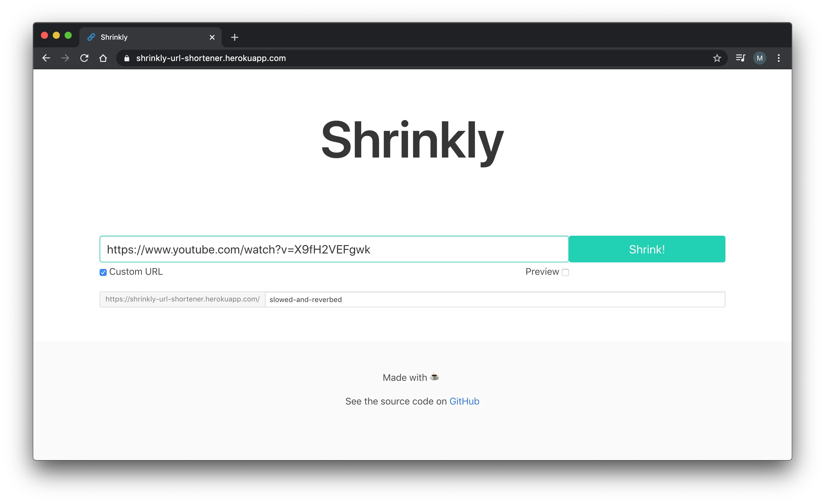This screenshot has width=825, height=504.
Task: Reload the Shrinkly page
Action: pos(84,58)
